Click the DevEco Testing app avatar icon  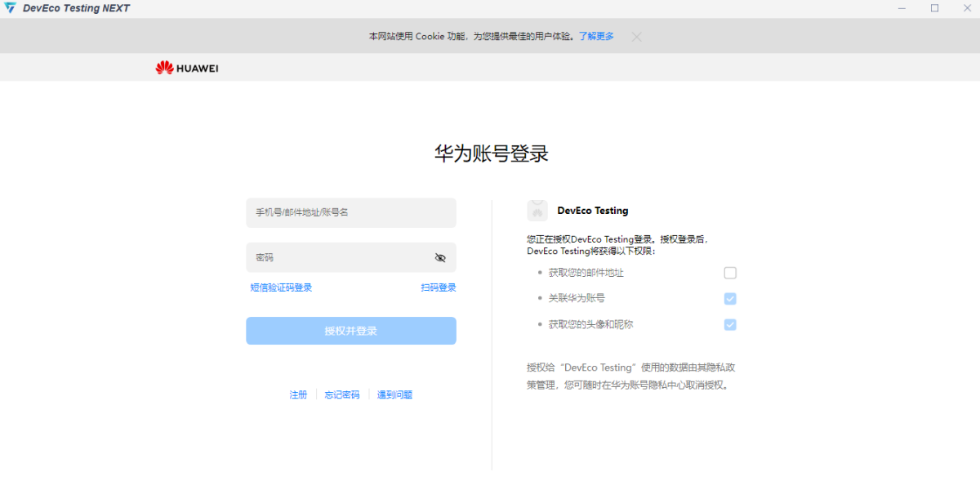tap(537, 211)
